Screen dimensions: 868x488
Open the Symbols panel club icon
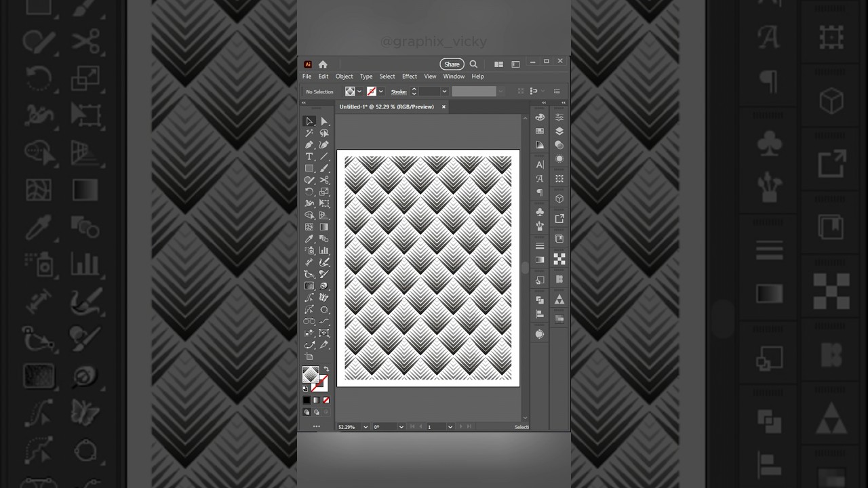[x=540, y=211]
